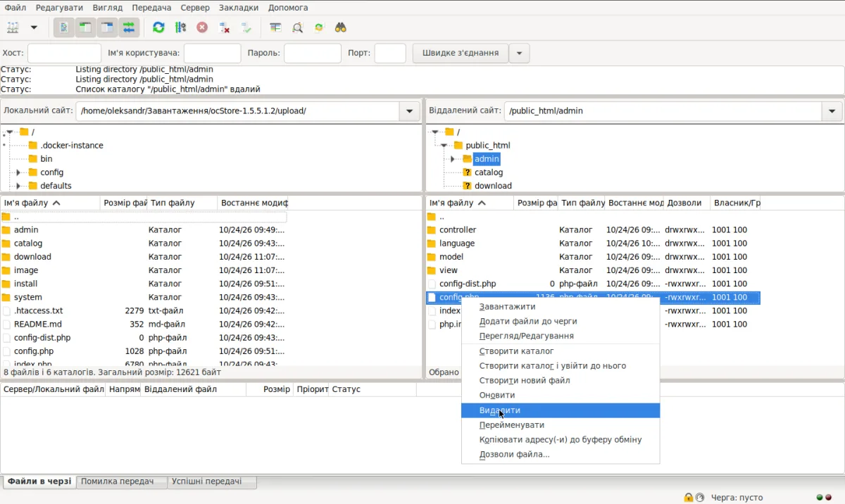Screen dimensions: 845x504
Task: Click the red activity indicator in status bar
Action: pyautogui.click(x=830, y=498)
